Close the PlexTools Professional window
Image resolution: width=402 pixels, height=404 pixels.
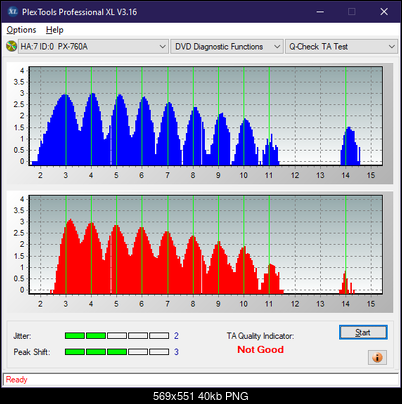[384, 12]
